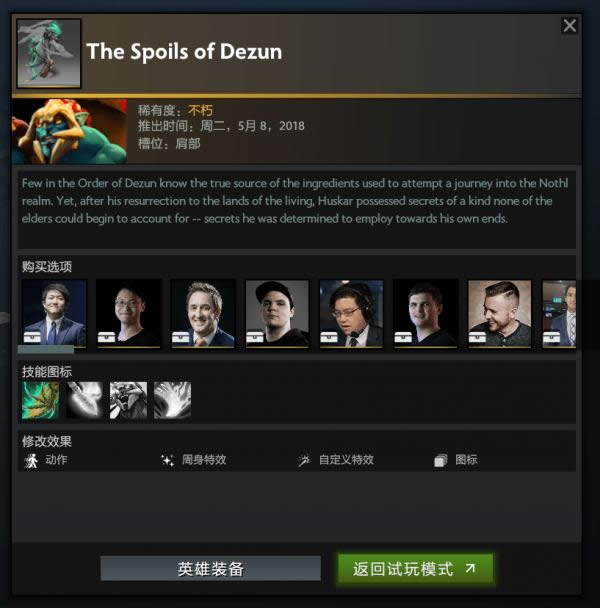Select first purchase option with man in suit
The height and width of the screenshot is (608, 600).
tap(54, 313)
